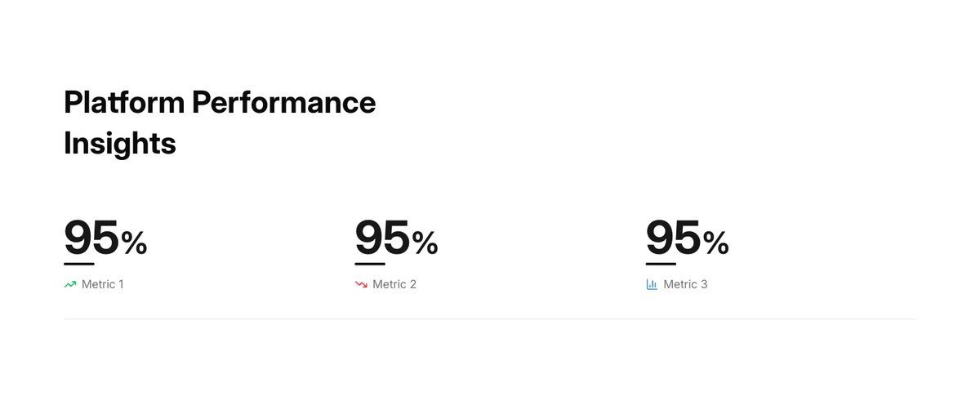Click the word Insights in the heading

(120, 145)
